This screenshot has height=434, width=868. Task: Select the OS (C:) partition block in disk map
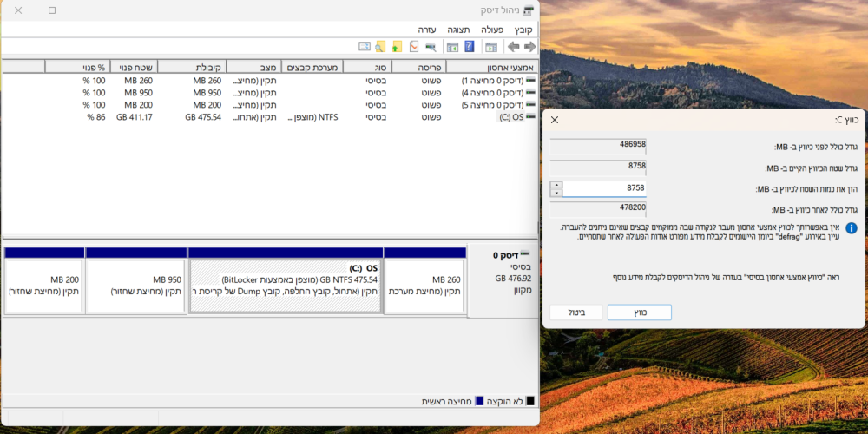[x=285, y=281]
